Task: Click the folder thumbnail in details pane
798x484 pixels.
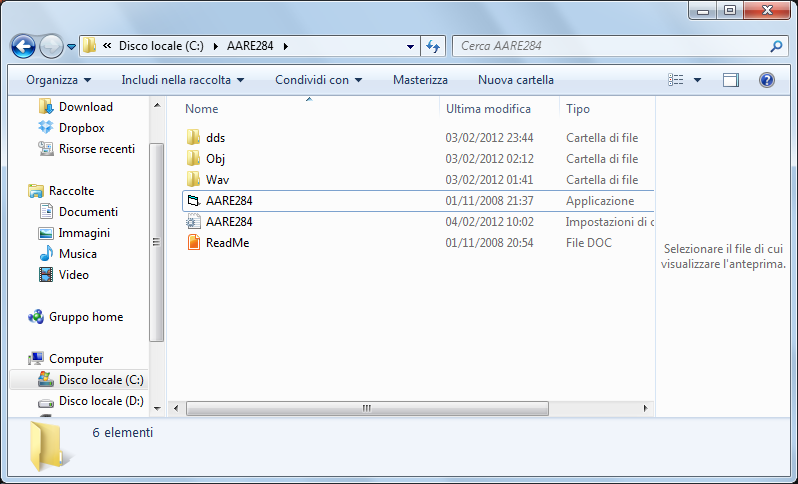Action: [50, 446]
